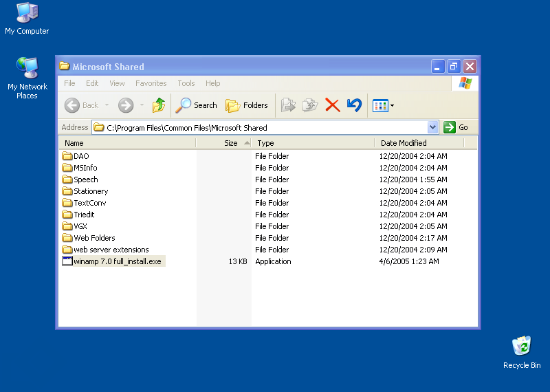Sort by the Name column header
Screen dimensions: 550x392
click(x=127, y=143)
